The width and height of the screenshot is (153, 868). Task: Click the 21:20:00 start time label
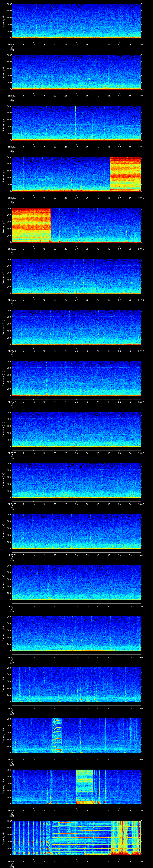pyautogui.click(x=12, y=300)
